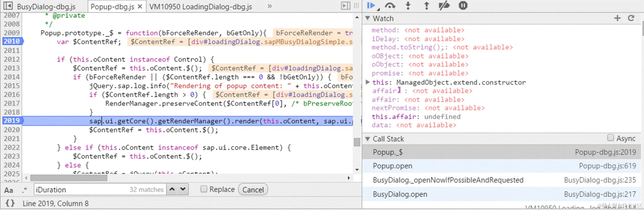Open Popup-dbg.js:619 source link

(x=607, y=166)
